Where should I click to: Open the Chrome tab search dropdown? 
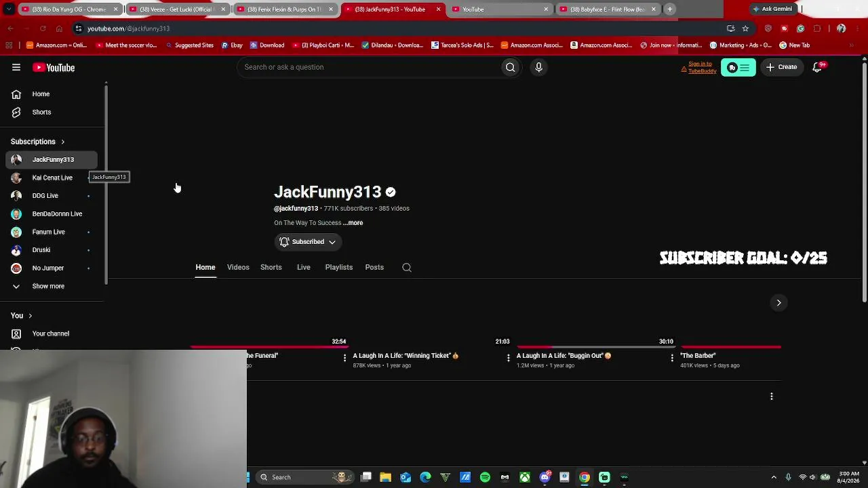coord(9,9)
